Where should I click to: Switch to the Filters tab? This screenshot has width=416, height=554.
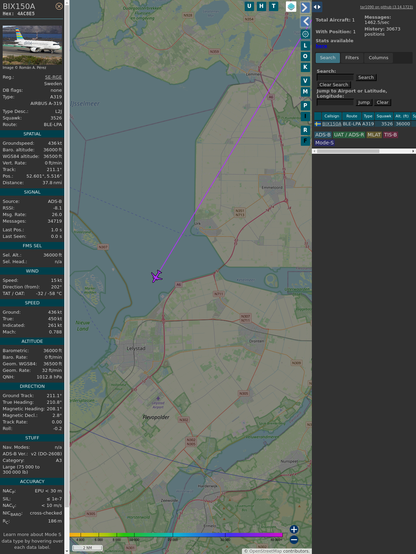coord(352,58)
